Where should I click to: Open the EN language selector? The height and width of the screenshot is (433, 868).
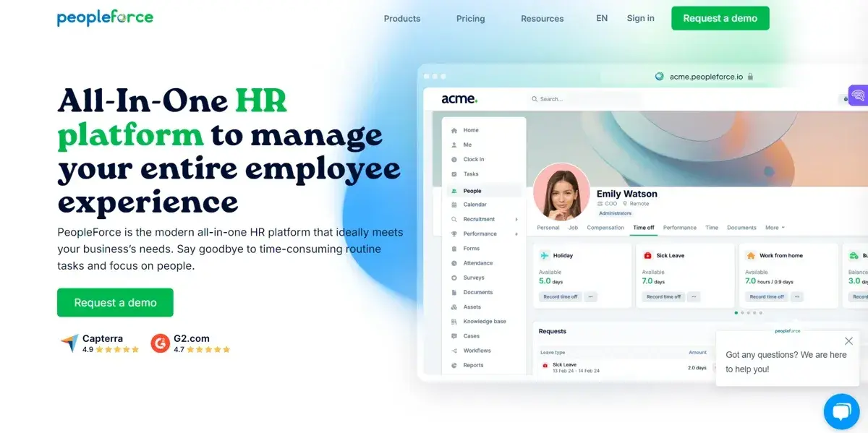pos(601,18)
